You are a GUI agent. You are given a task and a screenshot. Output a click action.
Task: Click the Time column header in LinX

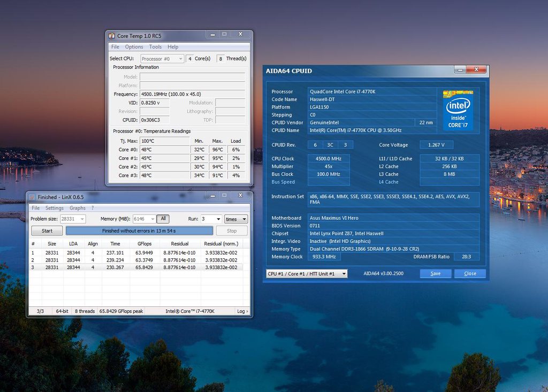(116, 243)
